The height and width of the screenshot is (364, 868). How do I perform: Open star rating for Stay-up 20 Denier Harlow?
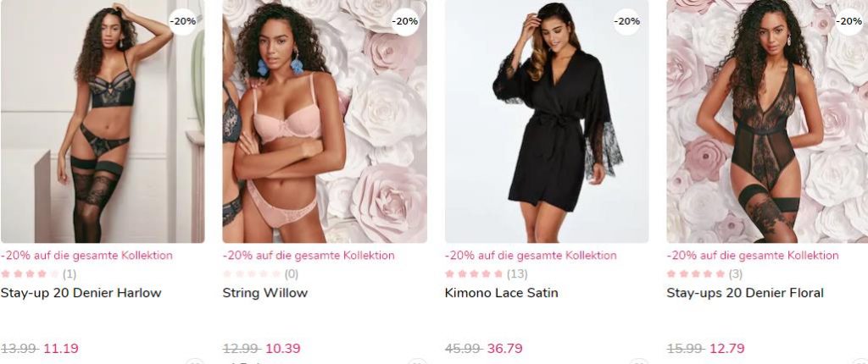(x=39, y=273)
